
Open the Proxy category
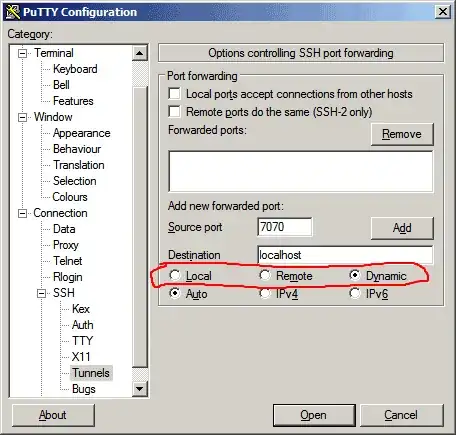pos(66,245)
